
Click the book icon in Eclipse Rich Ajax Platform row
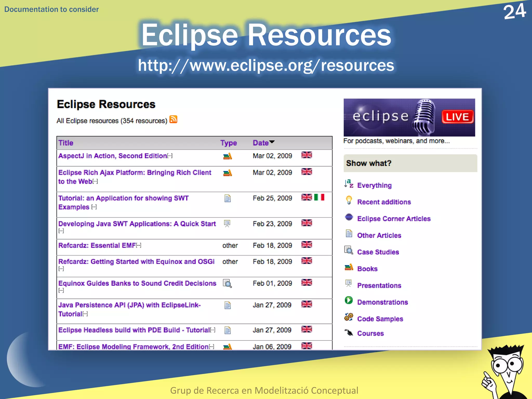click(228, 173)
